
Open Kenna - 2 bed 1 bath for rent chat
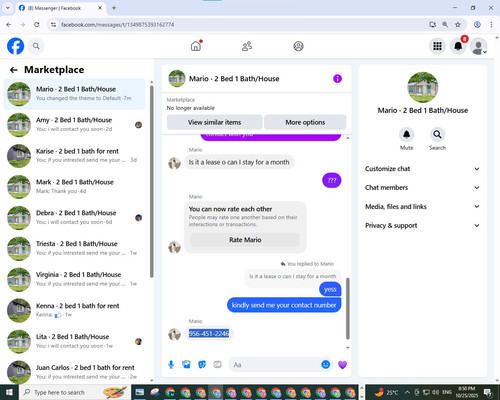pyautogui.click(x=74, y=310)
